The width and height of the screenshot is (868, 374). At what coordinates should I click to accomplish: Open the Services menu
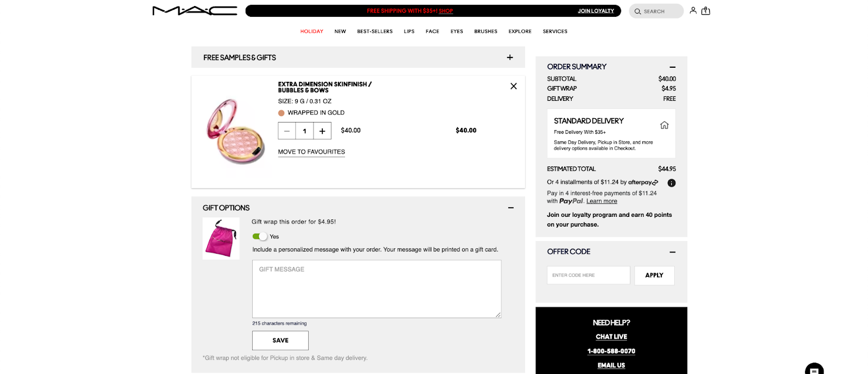tap(555, 31)
